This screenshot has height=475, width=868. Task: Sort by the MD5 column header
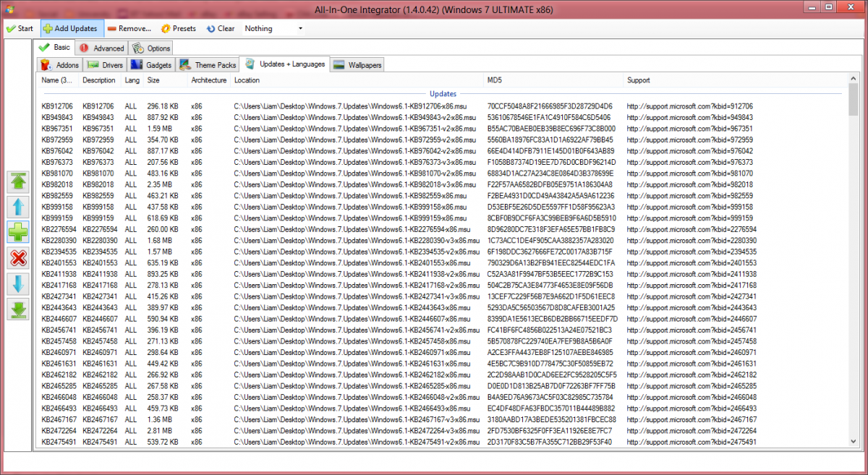pyautogui.click(x=554, y=80)
